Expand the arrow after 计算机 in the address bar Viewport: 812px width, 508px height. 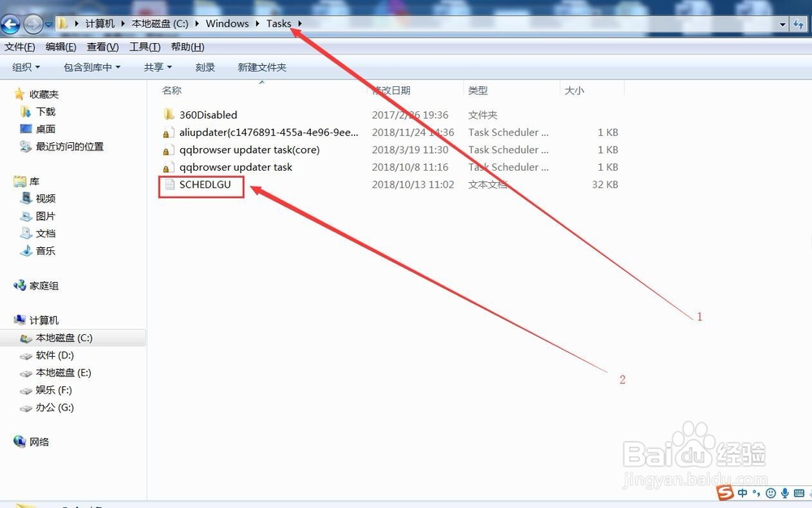(x=123, y=24)
